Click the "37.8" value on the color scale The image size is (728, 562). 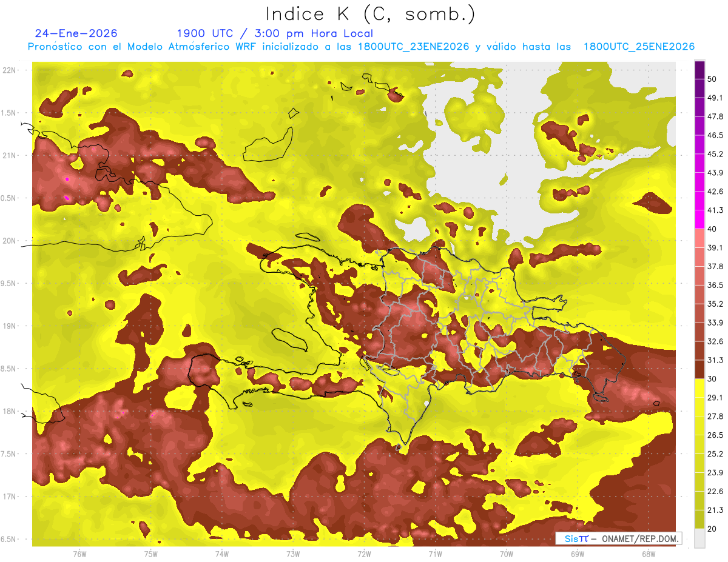(x=715, y=266)
